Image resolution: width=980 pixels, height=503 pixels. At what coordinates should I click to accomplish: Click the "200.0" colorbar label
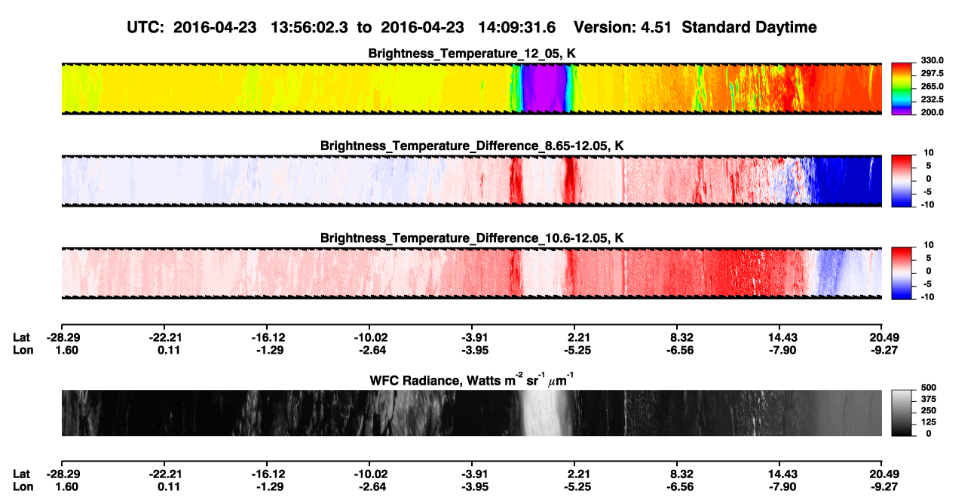[931, 112]
